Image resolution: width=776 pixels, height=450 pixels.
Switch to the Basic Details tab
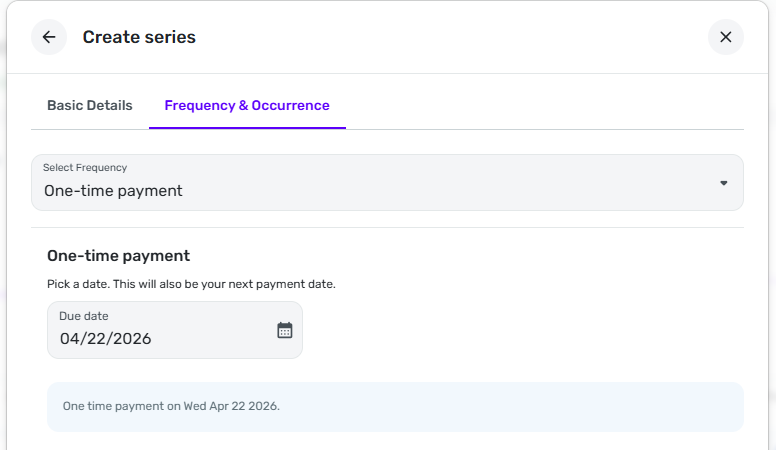tap(90, 105)
